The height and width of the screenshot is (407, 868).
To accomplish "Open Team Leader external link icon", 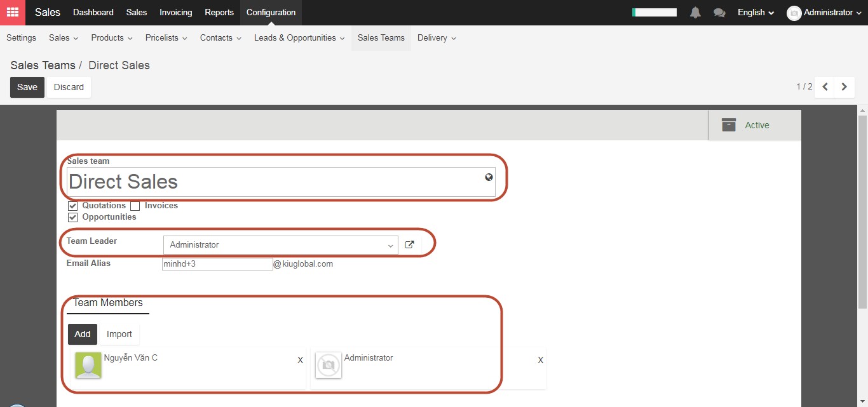I will pos(410,245).
